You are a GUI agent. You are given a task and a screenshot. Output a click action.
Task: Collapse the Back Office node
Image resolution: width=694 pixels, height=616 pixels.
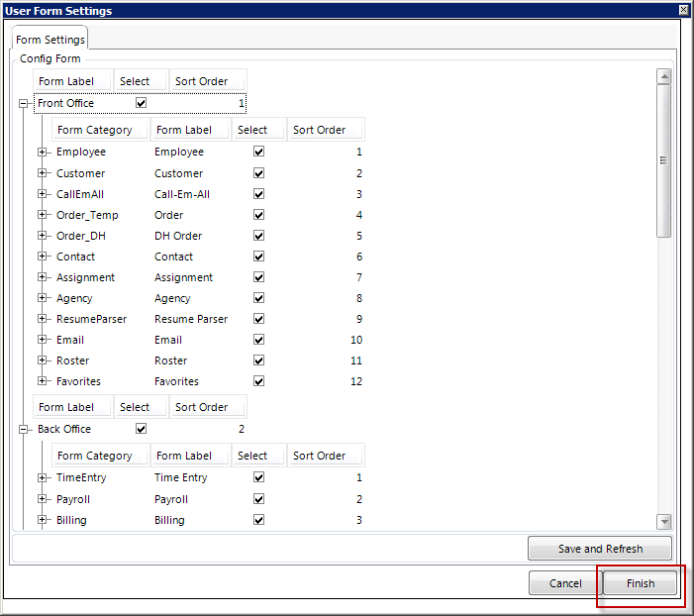[x=23, y=429]
